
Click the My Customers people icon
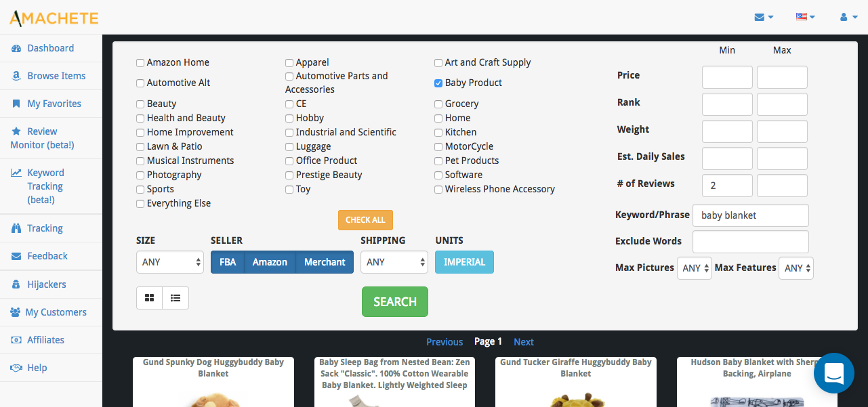[15, 312]
